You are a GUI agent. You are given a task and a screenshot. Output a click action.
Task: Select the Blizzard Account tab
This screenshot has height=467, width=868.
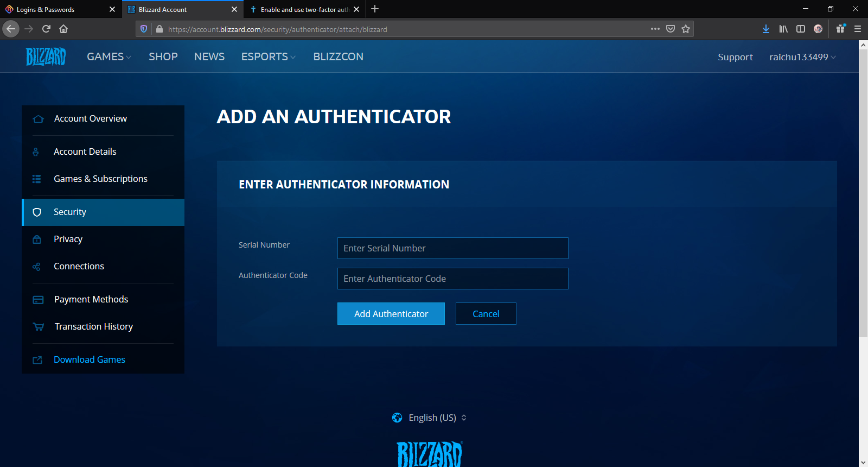[183, 9]
